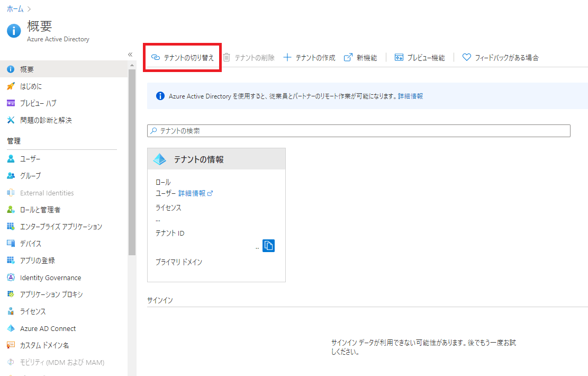Click the sidebar scroll up arrow

tap(132, 65)
